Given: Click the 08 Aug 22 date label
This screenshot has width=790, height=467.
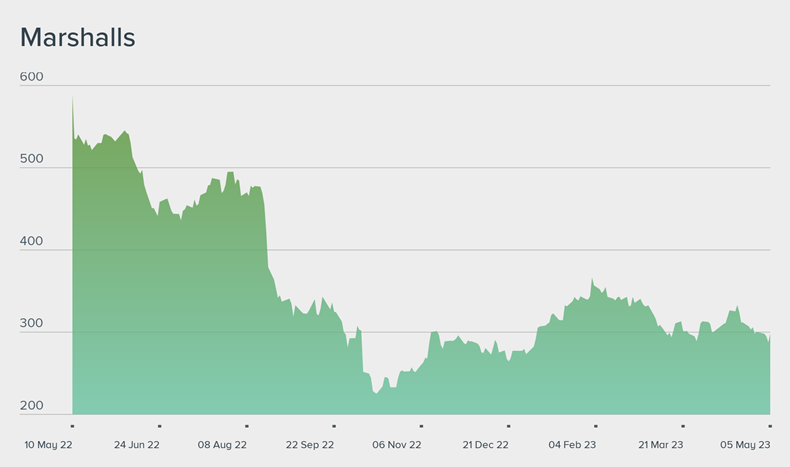Looking at the screenshot, I should 222,444.
